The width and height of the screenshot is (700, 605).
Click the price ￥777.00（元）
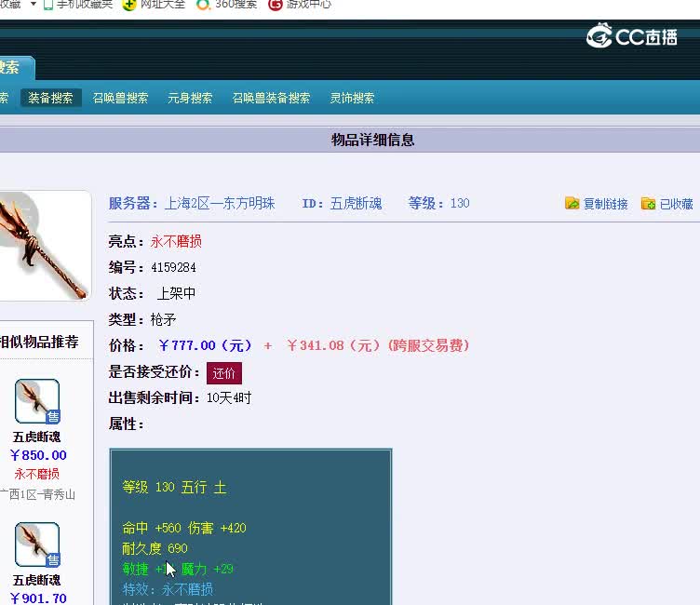[x=206, y=345]
